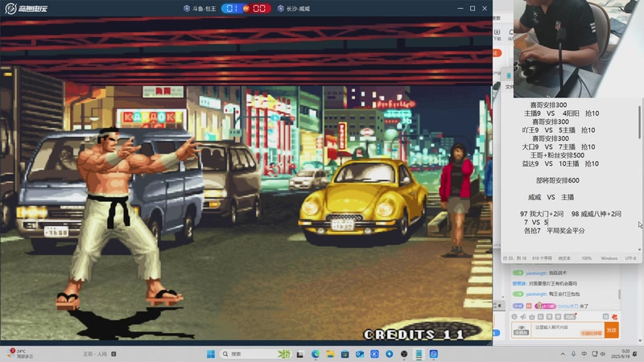
Task: Open File Explorer from taskbar
Action: 330,354
